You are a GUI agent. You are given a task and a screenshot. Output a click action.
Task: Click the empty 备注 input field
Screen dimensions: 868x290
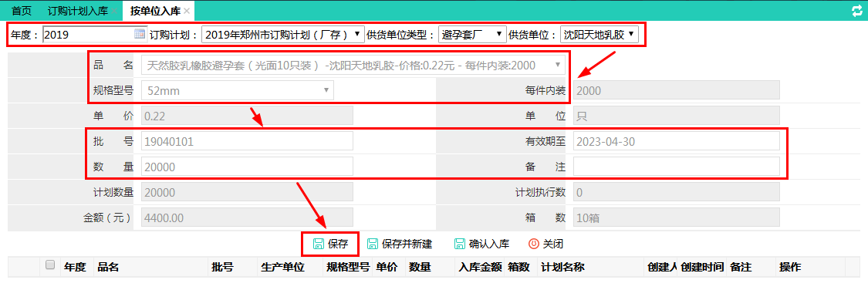pos(677,166)
